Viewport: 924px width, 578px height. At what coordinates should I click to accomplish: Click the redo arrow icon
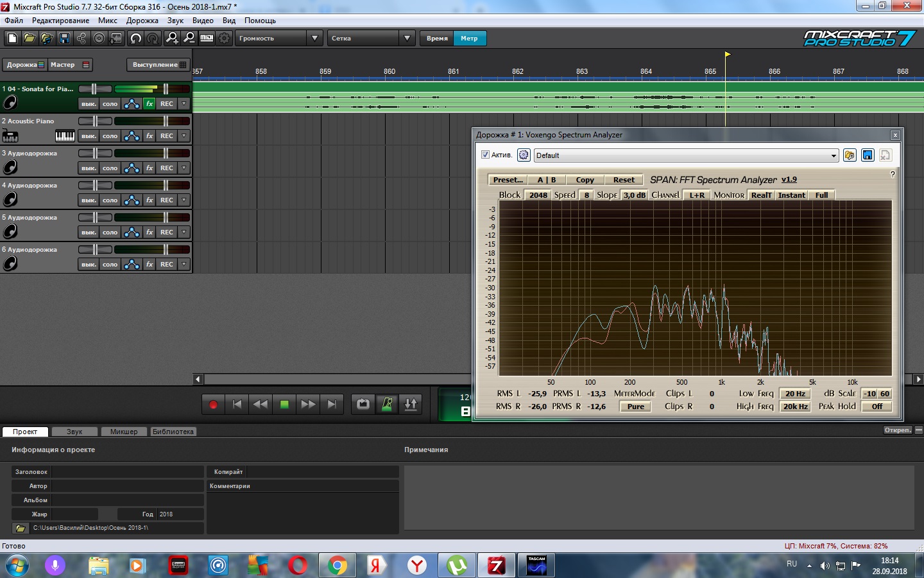coord(153,39)
